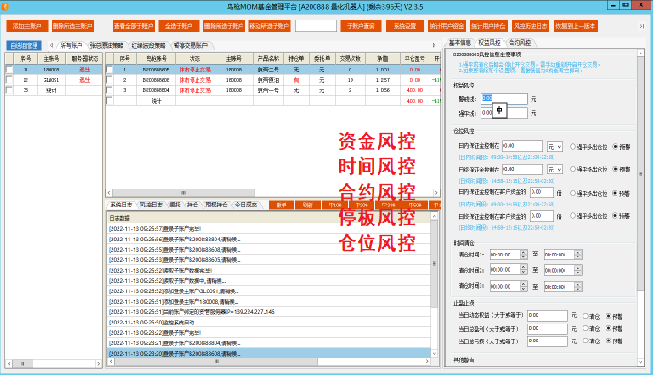Click the log list vertical scrollbar thumb
Image resolution: width=654 pixels, height=375 pixels.
click(434, 264)
